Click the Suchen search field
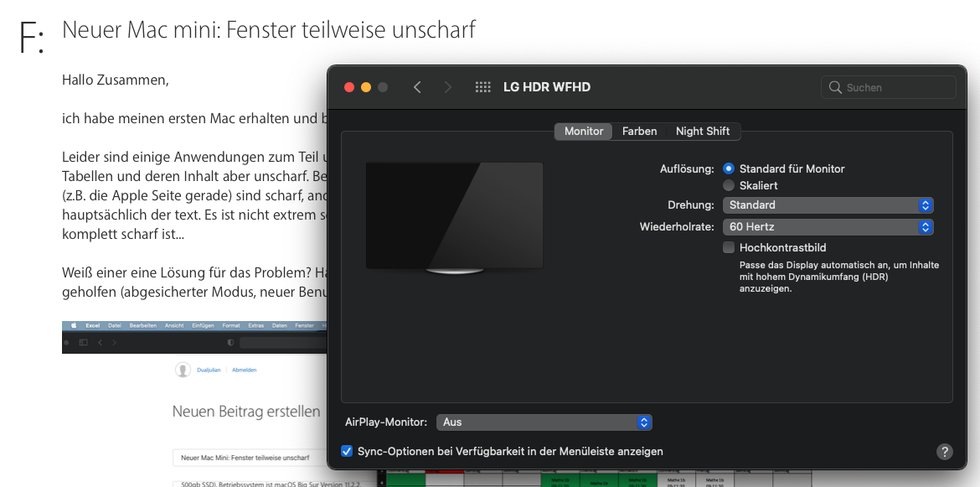The height and width of the screenshot is (487, 980). [888, 87]
